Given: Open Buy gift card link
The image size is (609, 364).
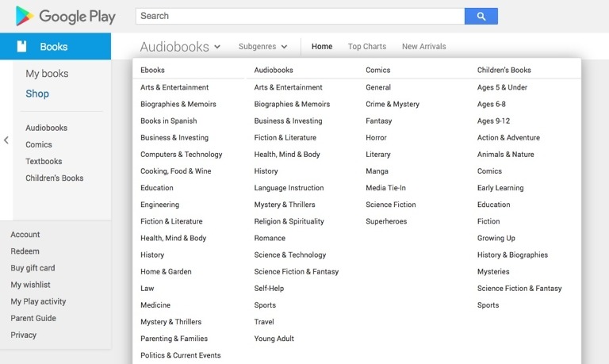Looking at the screenshot, I should (33, 268).
